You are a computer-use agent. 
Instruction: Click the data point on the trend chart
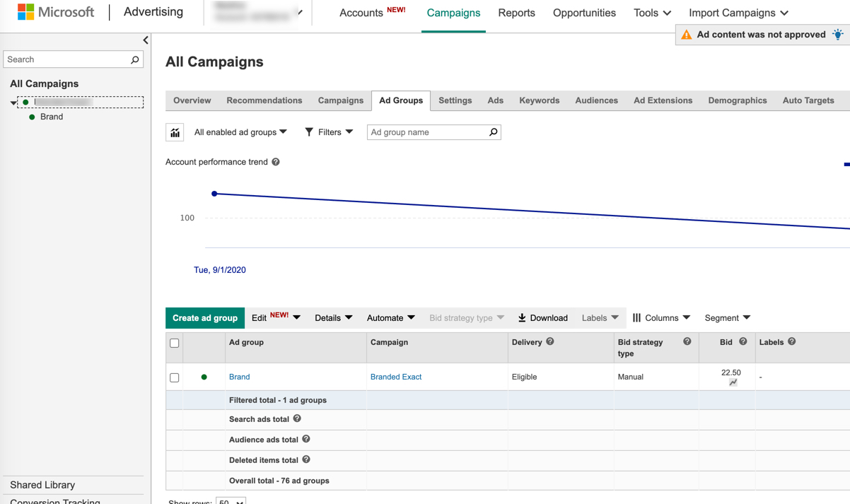pyautogui.click(x=214, y=194)
